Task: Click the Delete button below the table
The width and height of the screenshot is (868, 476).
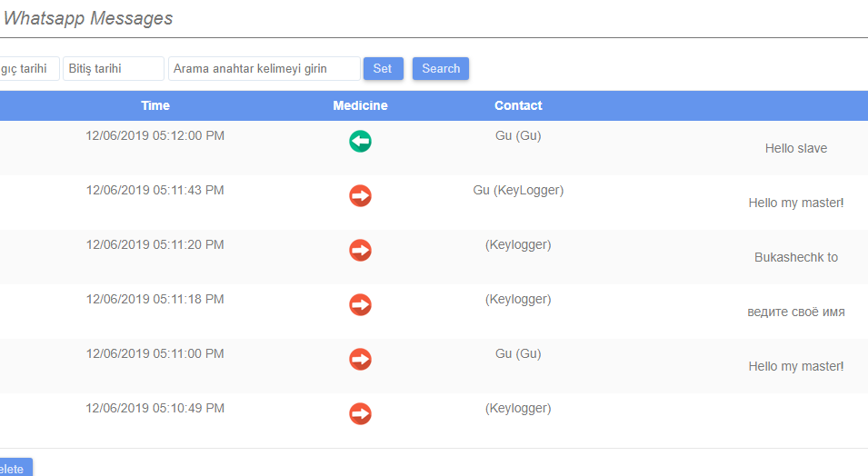Action: 14,469
